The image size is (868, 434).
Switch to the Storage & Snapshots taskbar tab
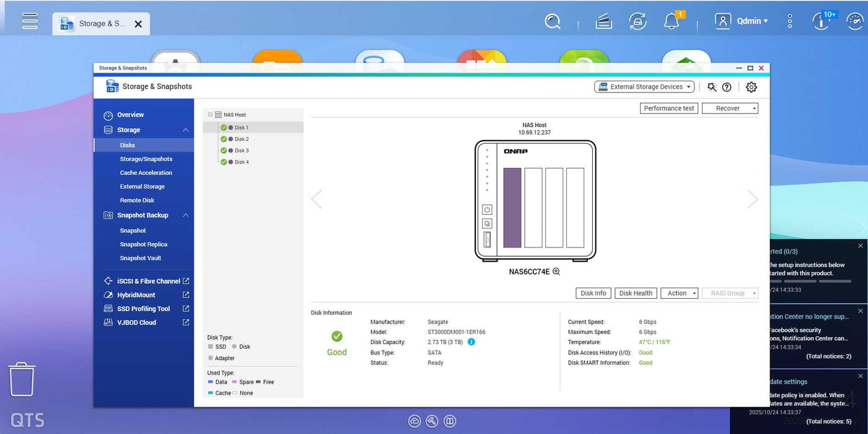pos(101,23)
